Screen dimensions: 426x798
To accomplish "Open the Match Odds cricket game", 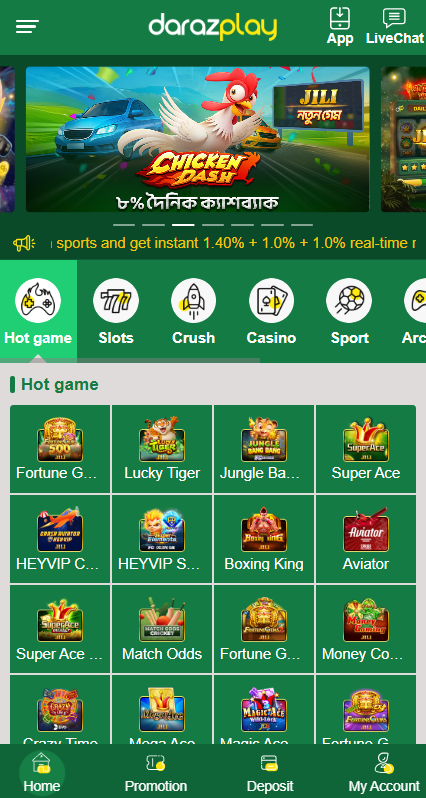I will (x=162, y=629).
